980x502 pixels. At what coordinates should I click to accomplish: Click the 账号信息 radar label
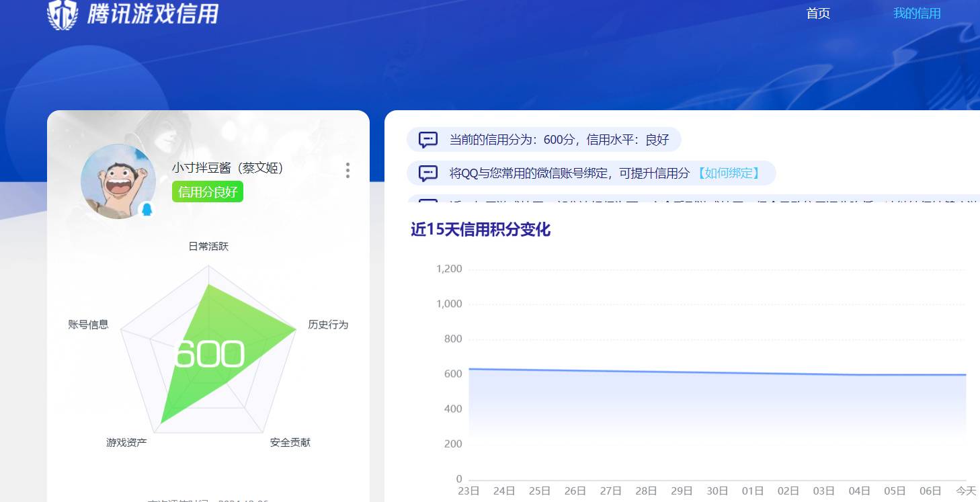(x=88, y=325)
